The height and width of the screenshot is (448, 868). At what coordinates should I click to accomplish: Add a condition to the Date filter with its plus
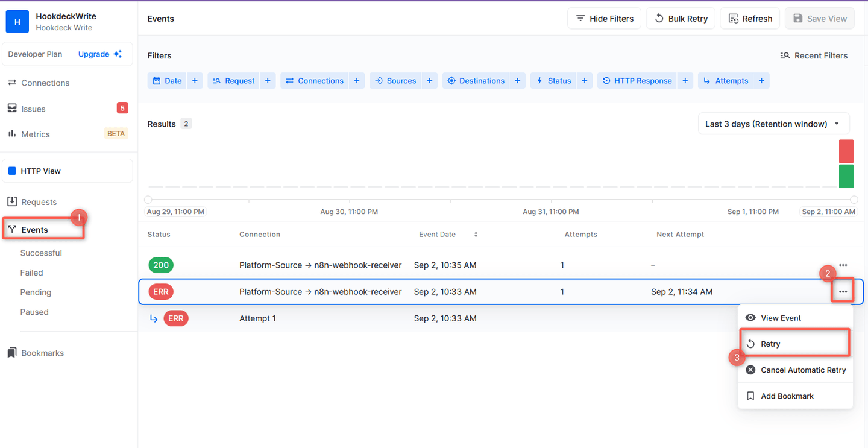pyautogui.click(x=194, y=80)
